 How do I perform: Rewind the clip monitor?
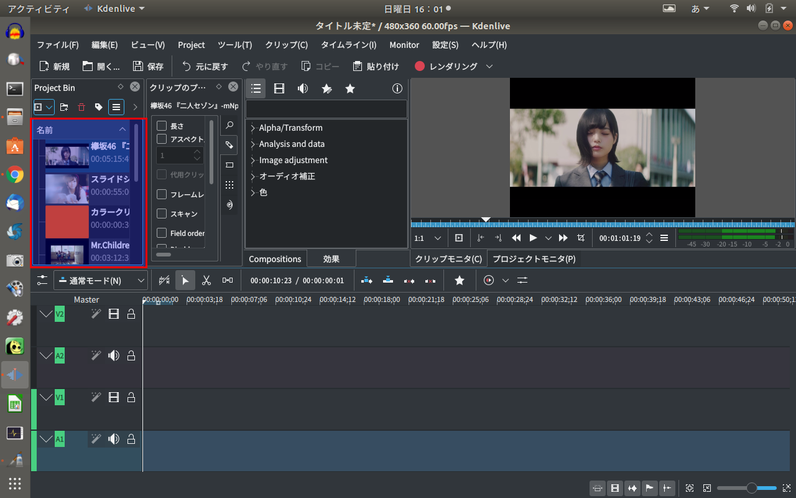[516, 238]
